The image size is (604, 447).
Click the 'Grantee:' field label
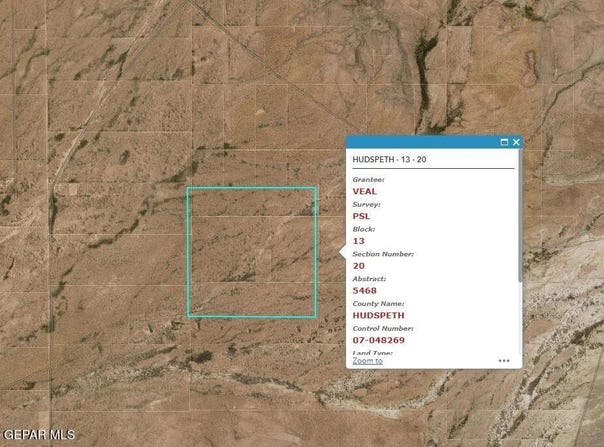(x=368, y=180)
